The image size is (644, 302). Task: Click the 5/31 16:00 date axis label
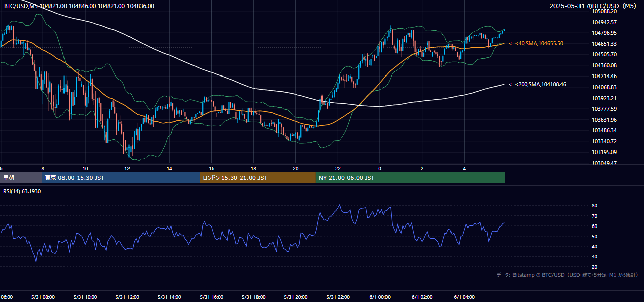(212, 297)
